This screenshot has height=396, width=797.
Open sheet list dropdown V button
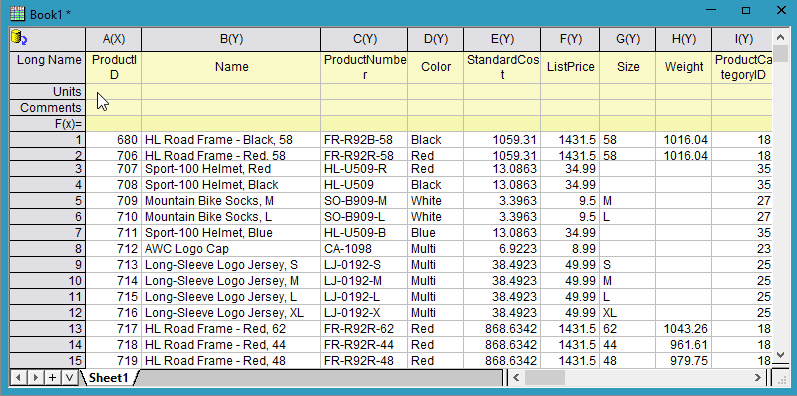click(x=69, y=377)
